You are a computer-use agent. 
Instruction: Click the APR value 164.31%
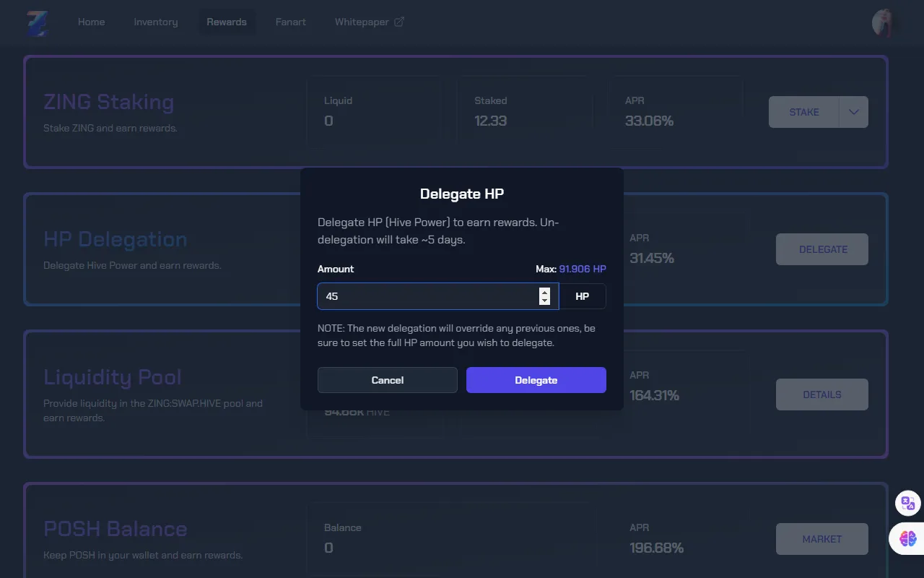(654, 395)
